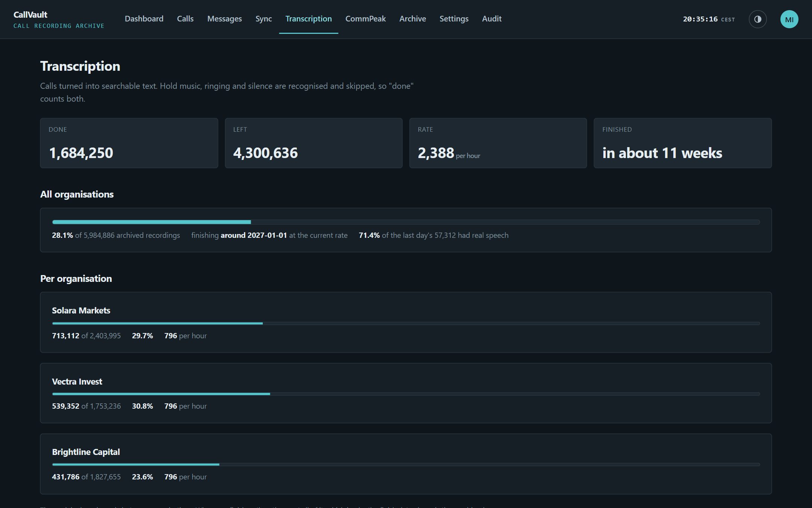
Task: Click the 'Per organisation' heading
Action: (76, 278)
